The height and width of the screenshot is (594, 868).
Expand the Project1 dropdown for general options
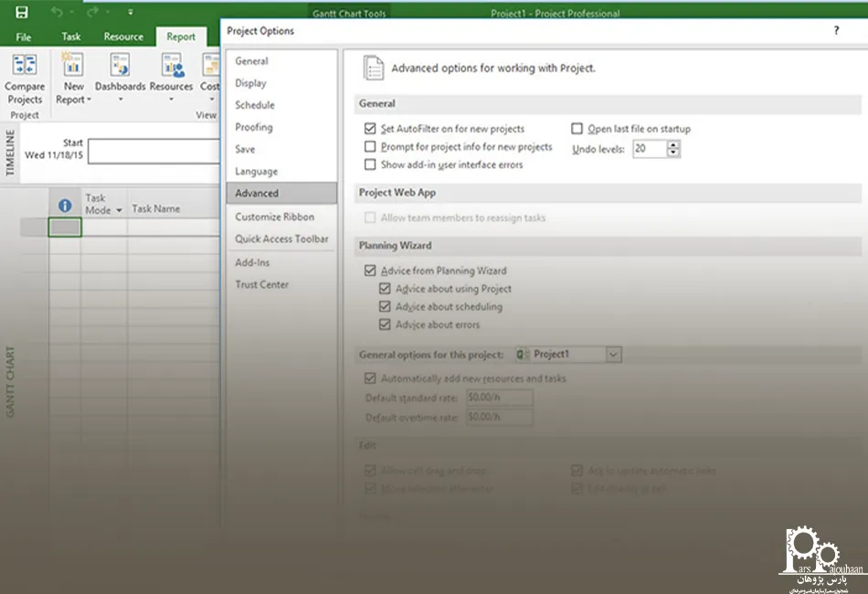click(x=613, y=354)
